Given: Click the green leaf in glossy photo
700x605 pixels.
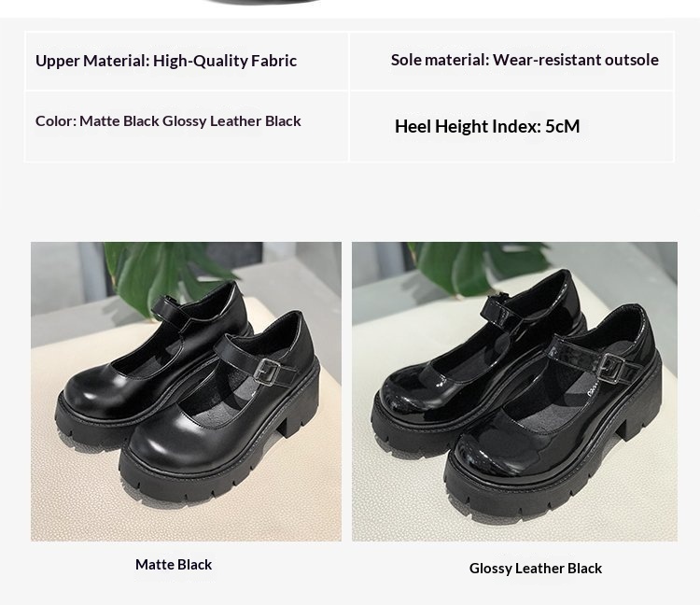Looking at the screenshot, I should pyautogui.click(x=482, y=267).
